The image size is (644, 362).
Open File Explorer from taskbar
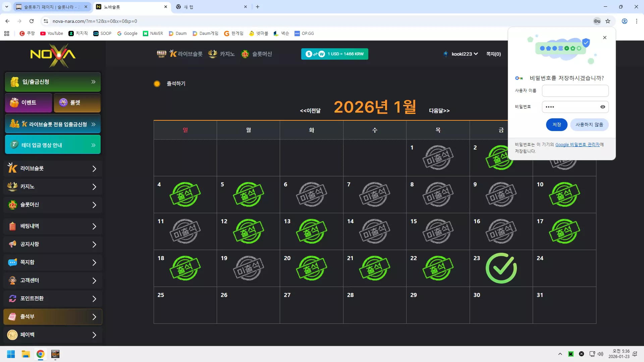[26, 354]
